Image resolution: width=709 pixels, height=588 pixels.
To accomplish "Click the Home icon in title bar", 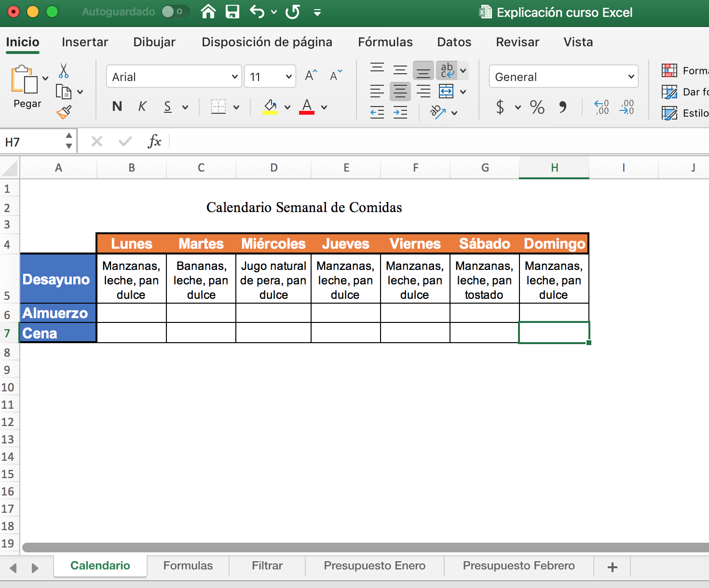I will (208, 12).
